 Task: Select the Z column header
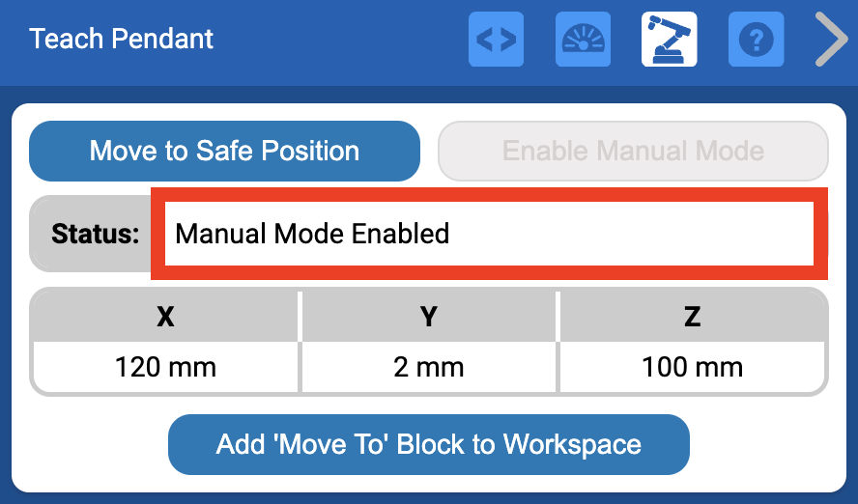click(x=692, y=317)
